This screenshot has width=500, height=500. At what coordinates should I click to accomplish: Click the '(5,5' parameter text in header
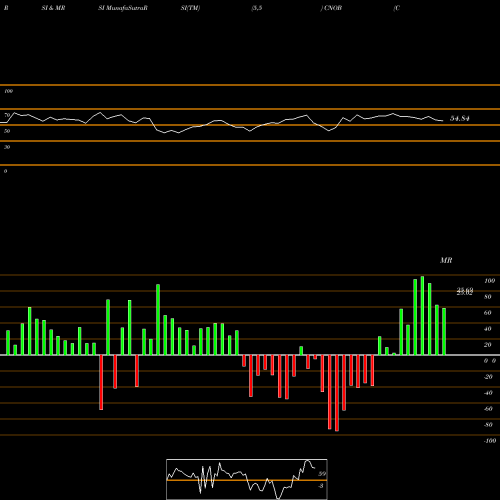[257, 8]
